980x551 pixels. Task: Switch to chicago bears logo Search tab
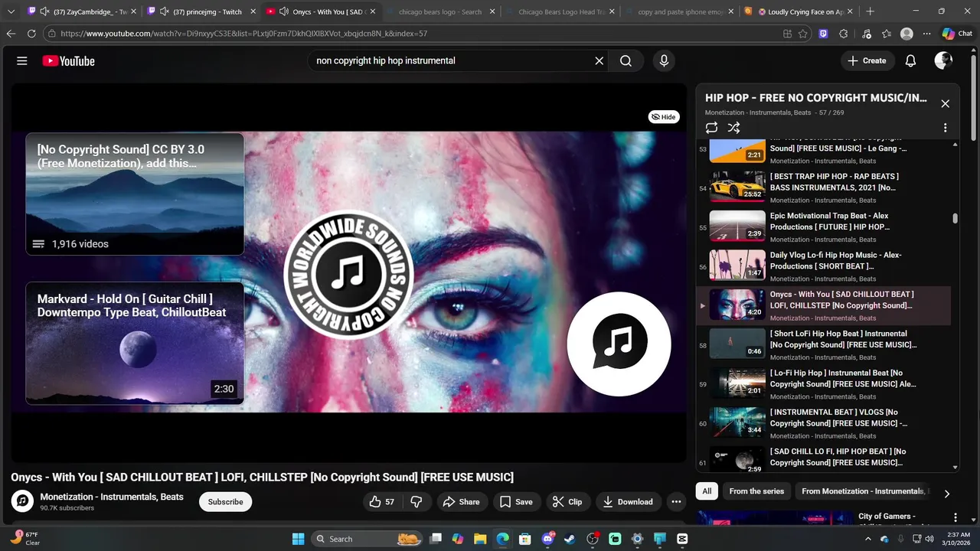[440, 11]
